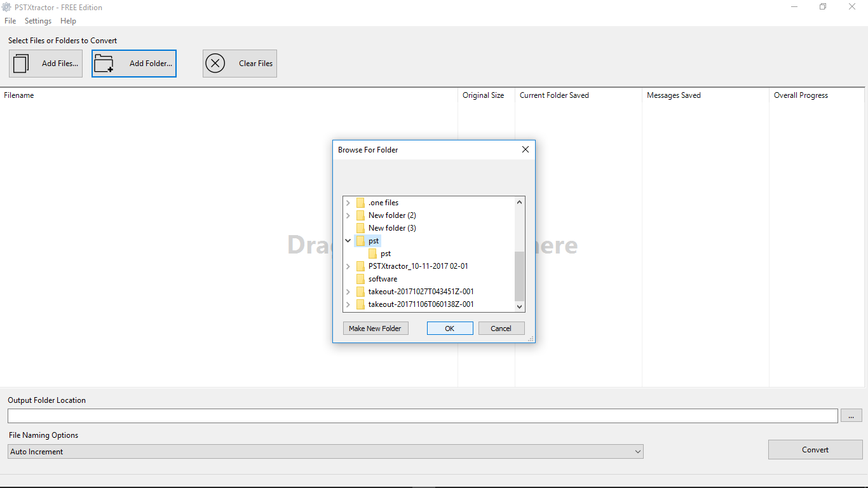Click the Clear Files circled X icon

(x=215, y=64)
